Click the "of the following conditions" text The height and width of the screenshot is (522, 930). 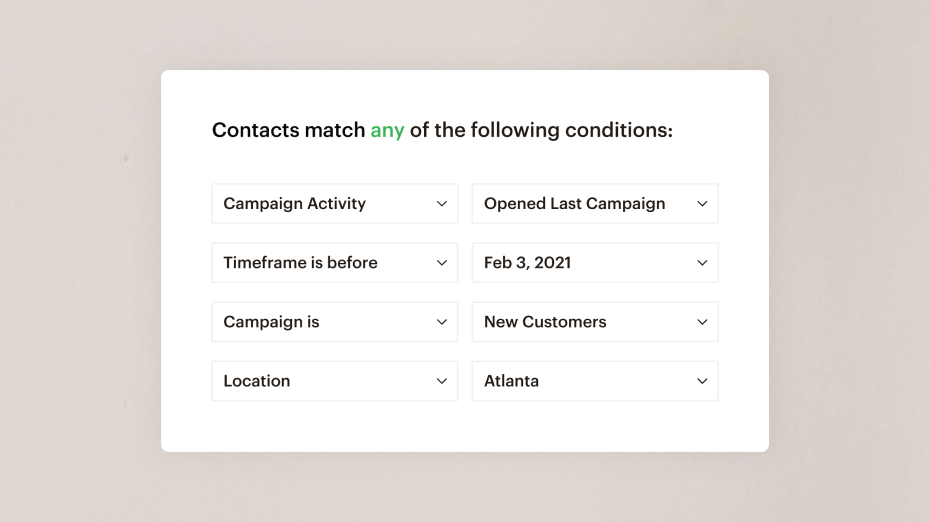(541, 131)
